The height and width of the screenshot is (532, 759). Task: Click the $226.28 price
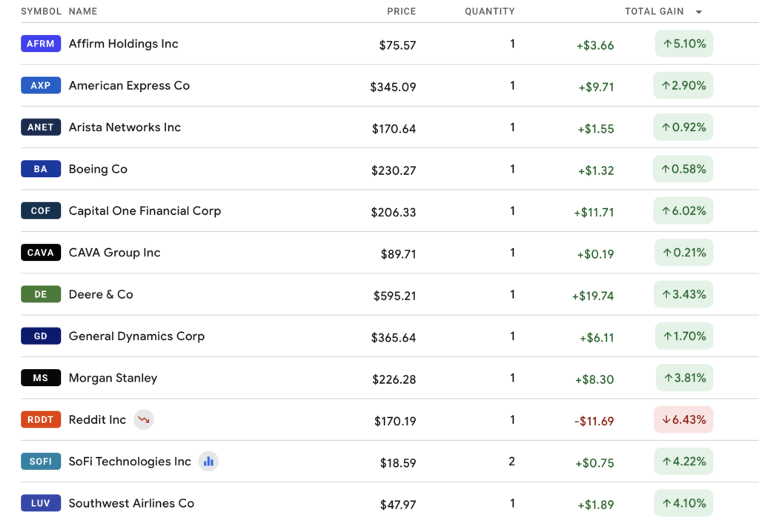(394, 379)
